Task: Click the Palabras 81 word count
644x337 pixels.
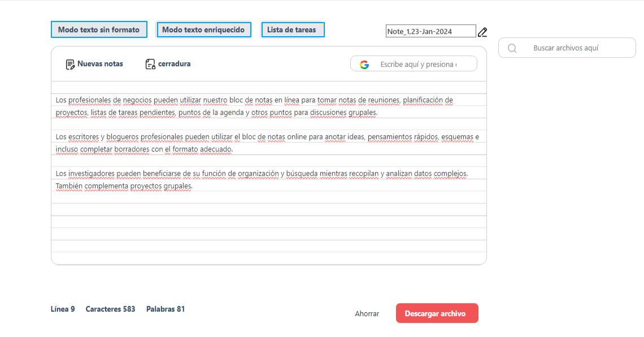Action: point(165,309)
